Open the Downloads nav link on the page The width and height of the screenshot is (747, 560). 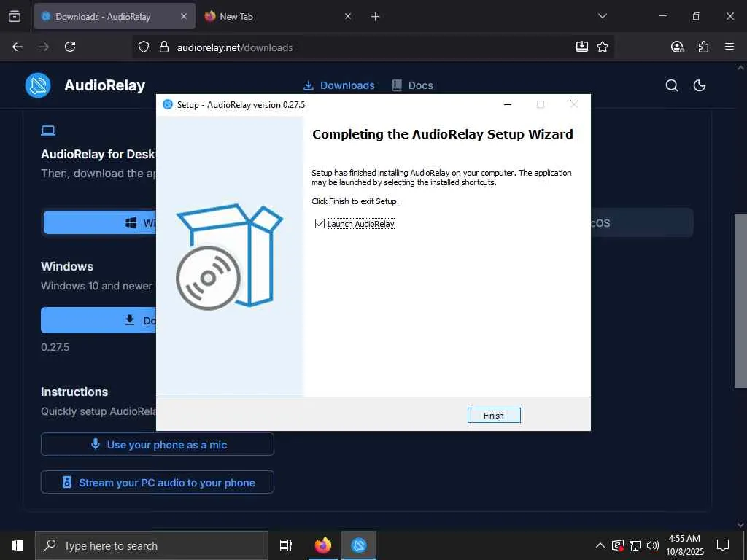click(338, 85)
